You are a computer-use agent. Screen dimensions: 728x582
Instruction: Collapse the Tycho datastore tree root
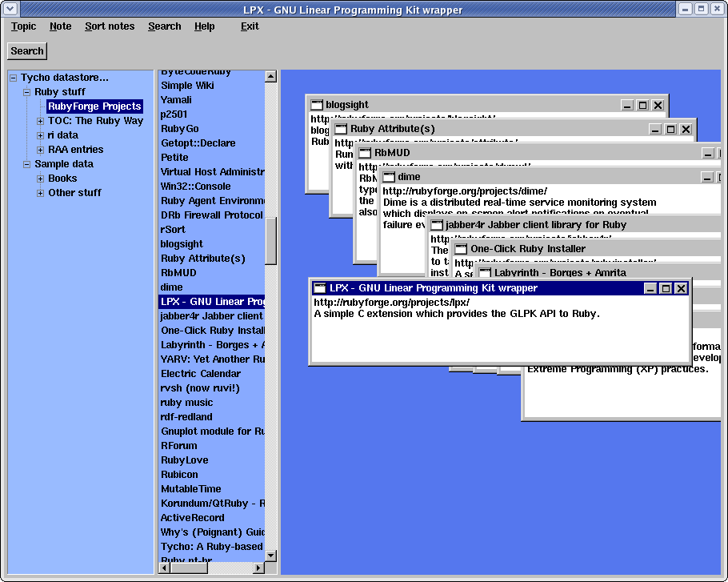pos(13,78)
